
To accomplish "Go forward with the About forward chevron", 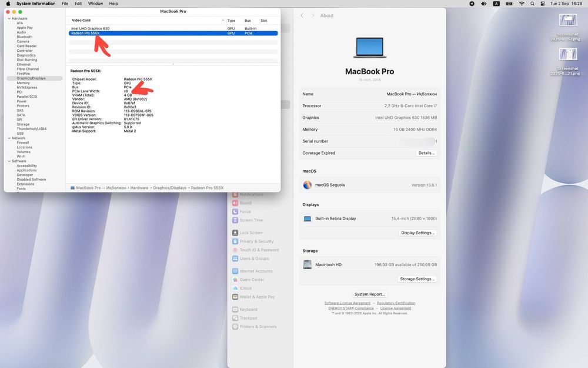I will tap(313, 15).
